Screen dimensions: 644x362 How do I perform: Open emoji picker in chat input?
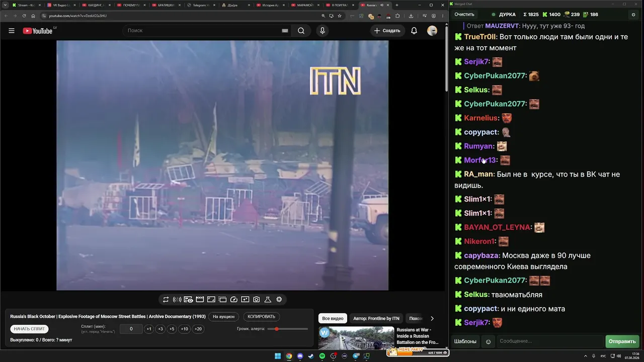488,341
